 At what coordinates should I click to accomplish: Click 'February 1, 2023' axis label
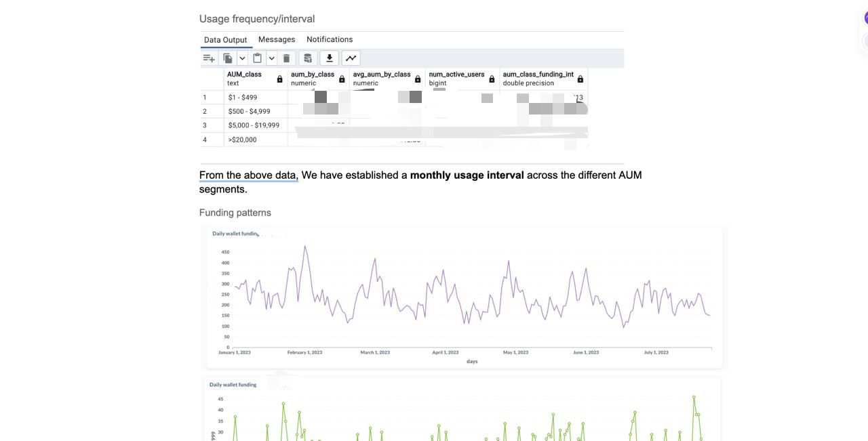click(x=305, y=352)
